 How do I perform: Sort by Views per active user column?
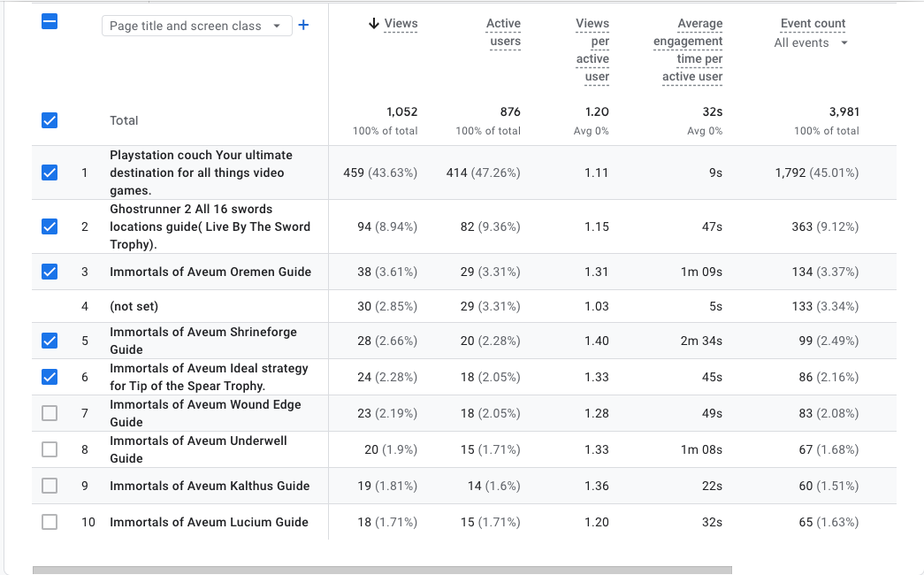(x=592, y=50)
